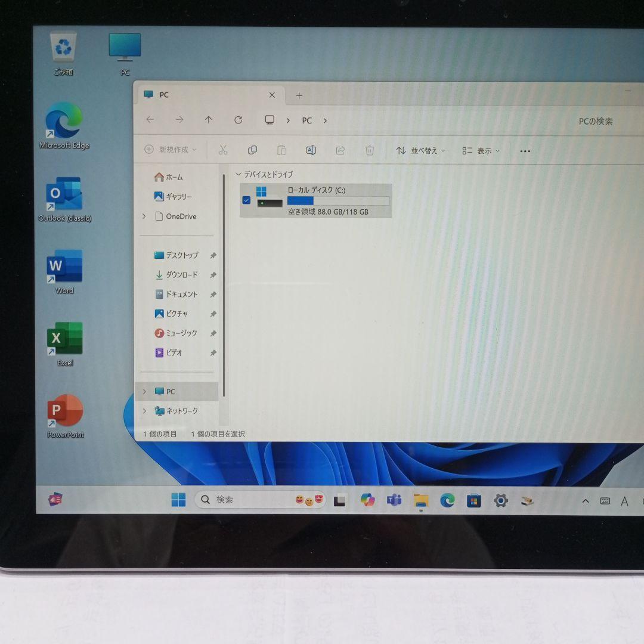Open the 並べ替え sort dropdown

[421, 151]
